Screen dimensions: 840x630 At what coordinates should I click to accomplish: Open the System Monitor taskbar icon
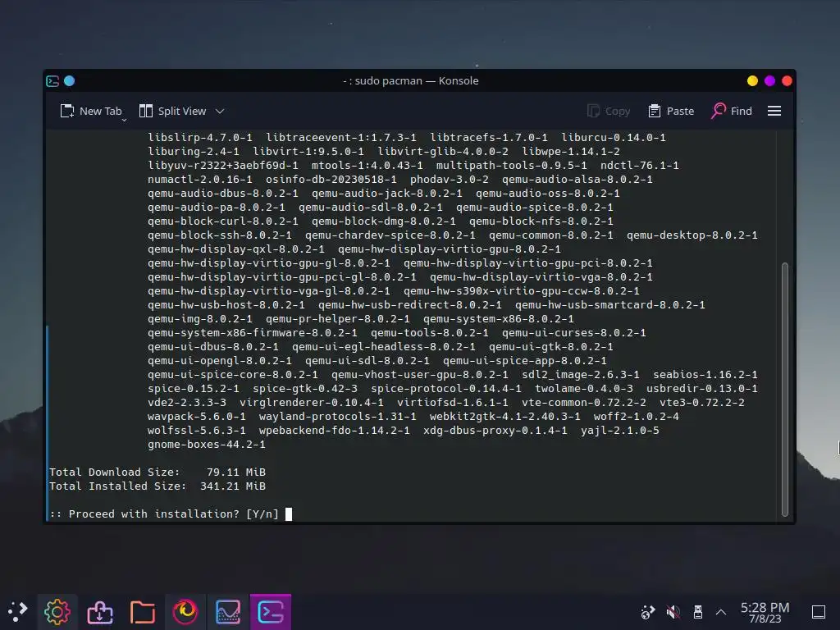coord(228,612)
